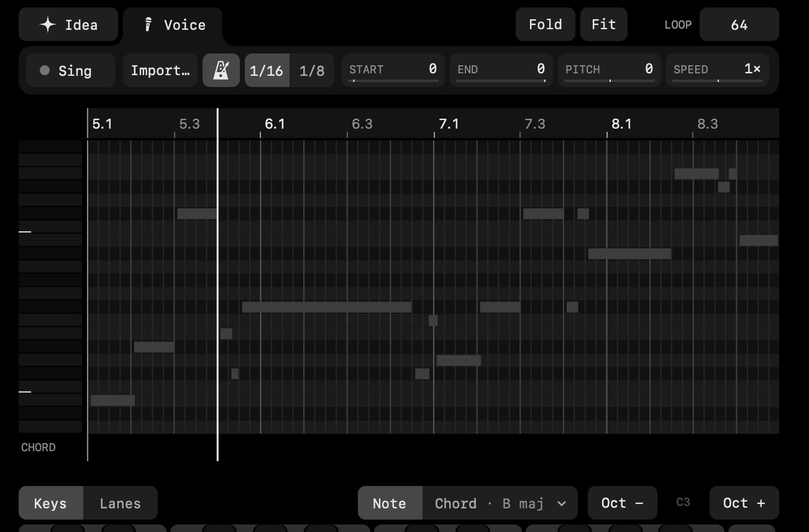This screenshot has height=532, width=809.
Task: Click the Fold button
Action: 545,24
